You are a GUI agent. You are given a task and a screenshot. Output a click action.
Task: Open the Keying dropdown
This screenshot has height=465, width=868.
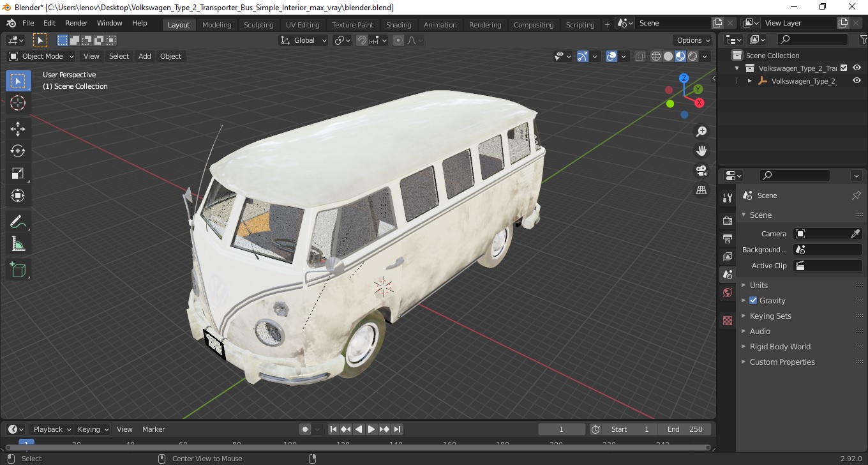click(x=93, y=429)
